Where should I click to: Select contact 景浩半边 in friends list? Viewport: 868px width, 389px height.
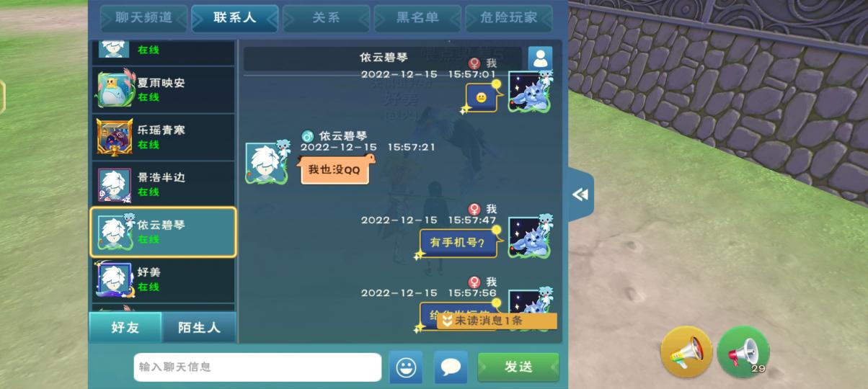tap(163, 184)
